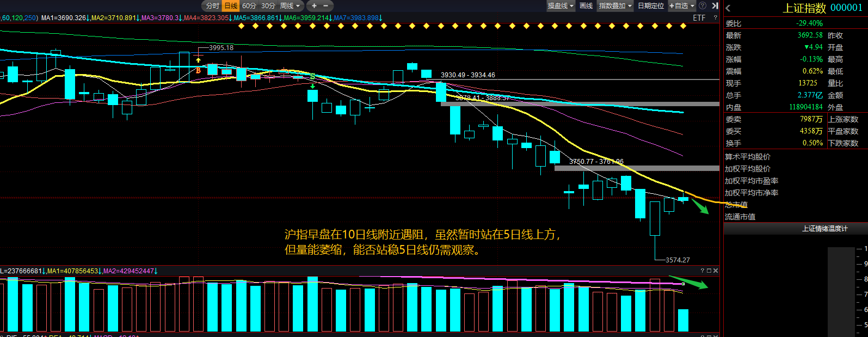Open the +自选 dropdown

point(682,6)
